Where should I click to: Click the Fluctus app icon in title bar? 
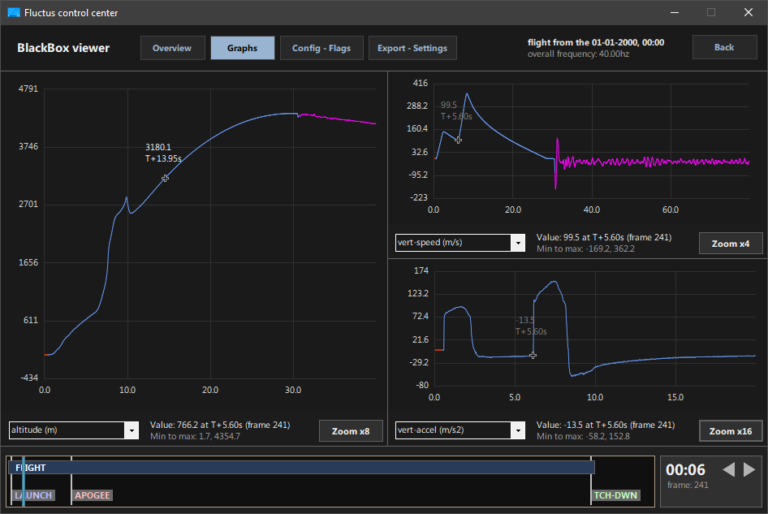click(13, 12)
